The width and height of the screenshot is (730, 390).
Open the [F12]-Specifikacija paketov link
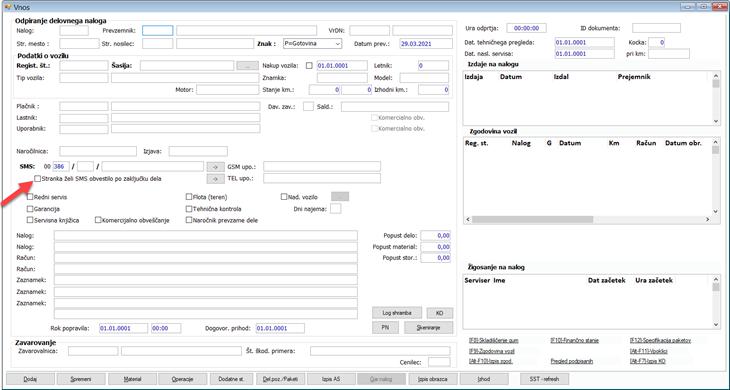660,341
